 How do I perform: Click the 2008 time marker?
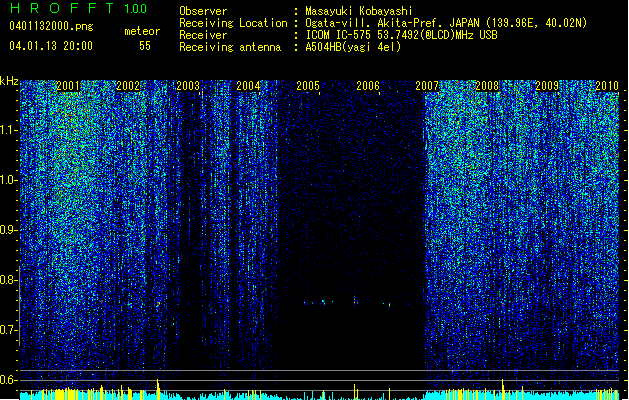tap(487, 85)
